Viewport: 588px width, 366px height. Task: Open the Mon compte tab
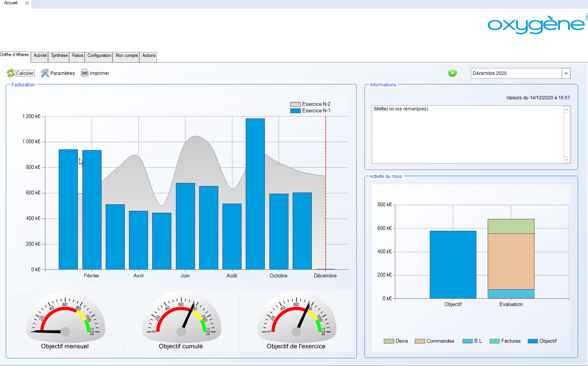click(126, 56)
